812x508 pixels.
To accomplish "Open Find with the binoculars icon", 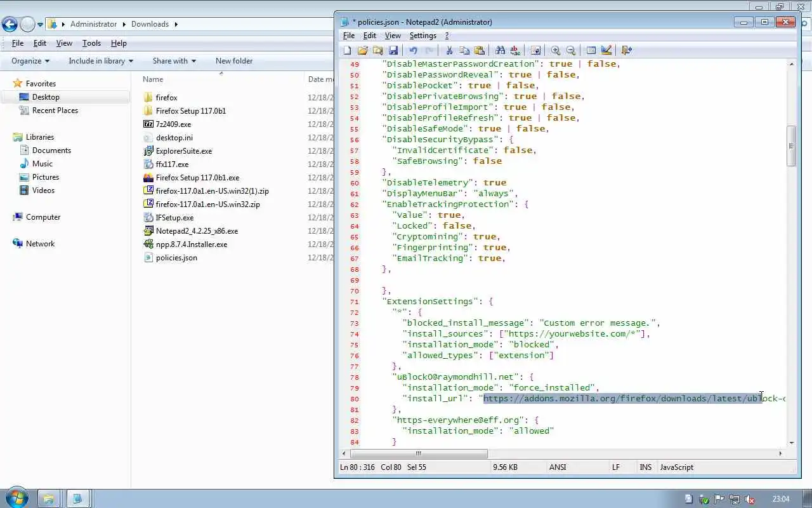I will (500, 50).
